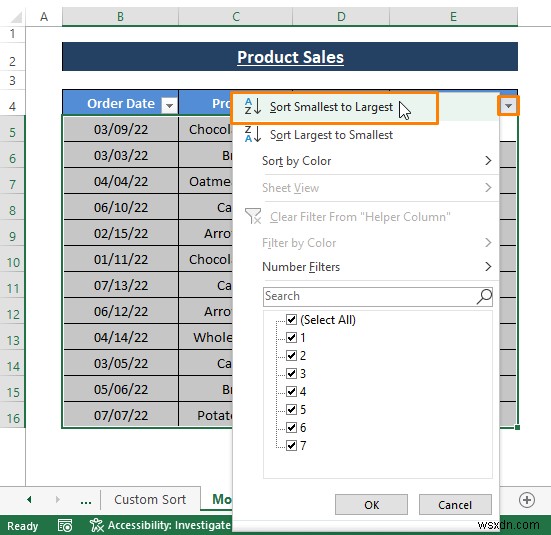
Task: Click the Sort Smallest to Largest A-Z icon
Action: click(x=253, y=107)
